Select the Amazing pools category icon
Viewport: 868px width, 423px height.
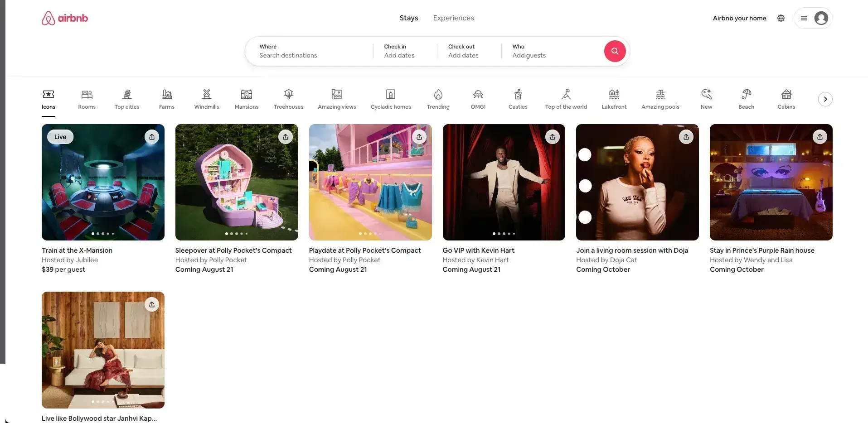click(x=660, y=99)
